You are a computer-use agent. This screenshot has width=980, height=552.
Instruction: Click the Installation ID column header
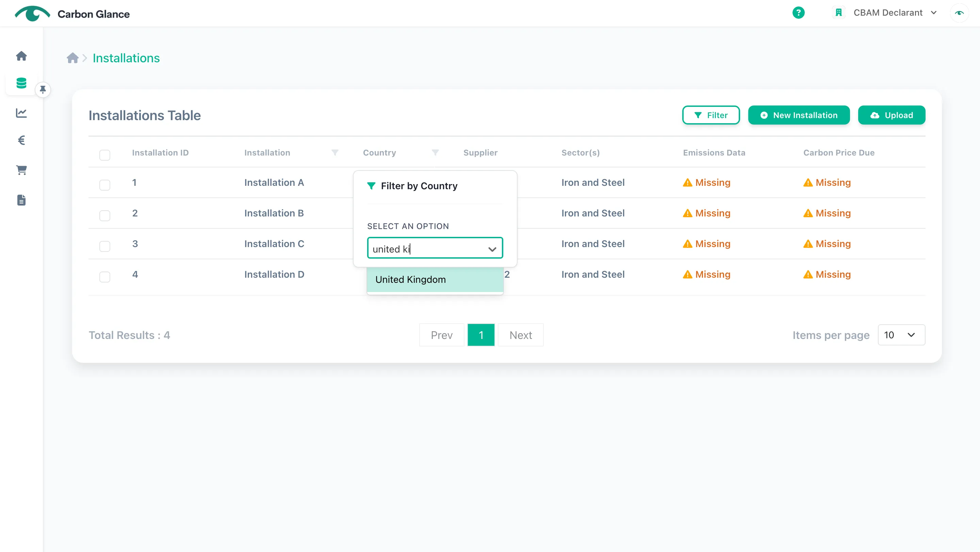(x=160, y=152)
